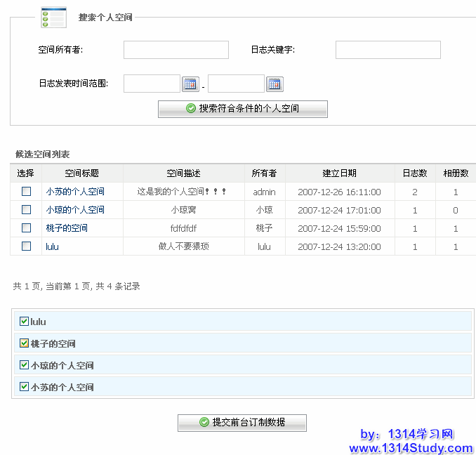This screenshot has height=455, width=476.
Task: Tick the checkbox for 桃子的空间 row
Action: 26,227
